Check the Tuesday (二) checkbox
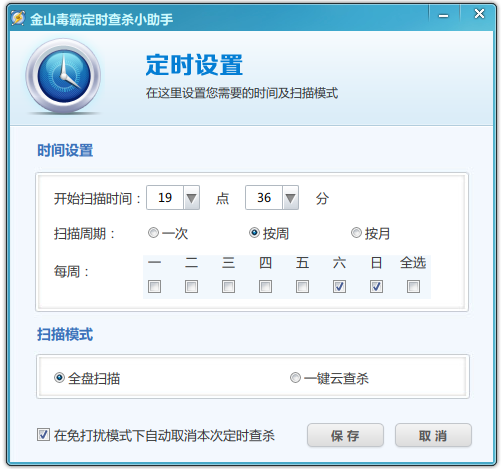Screen dimensions: 503x469 pos(191,286)
